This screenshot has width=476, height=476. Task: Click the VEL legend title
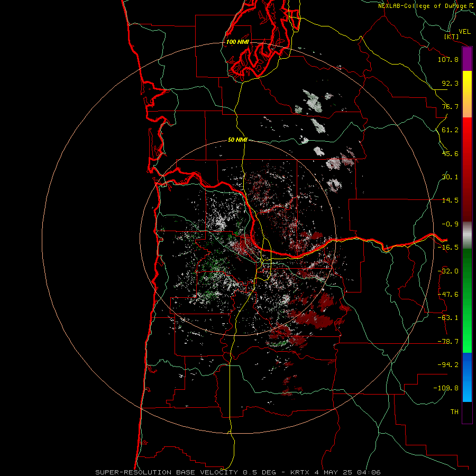465,32
